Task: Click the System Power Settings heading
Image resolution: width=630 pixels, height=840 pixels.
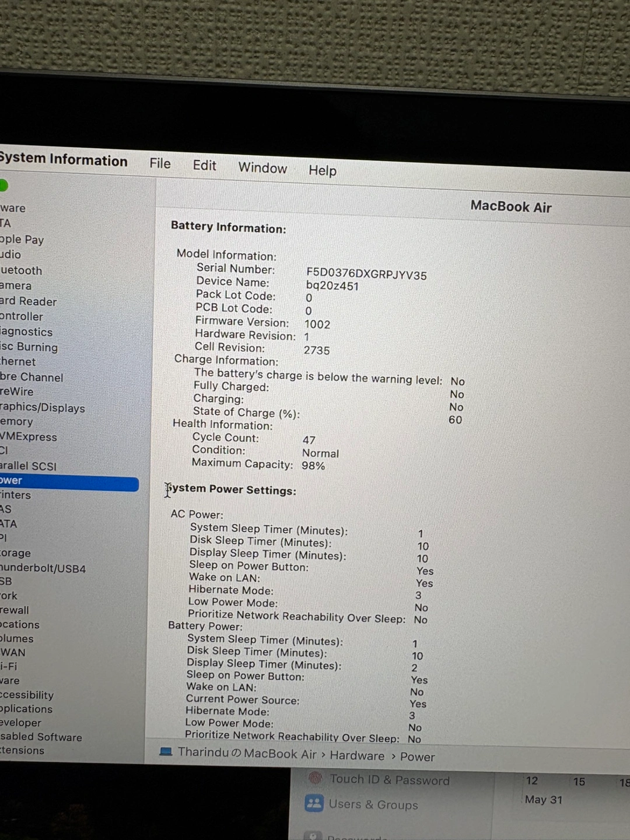Action: pos(230,489)
